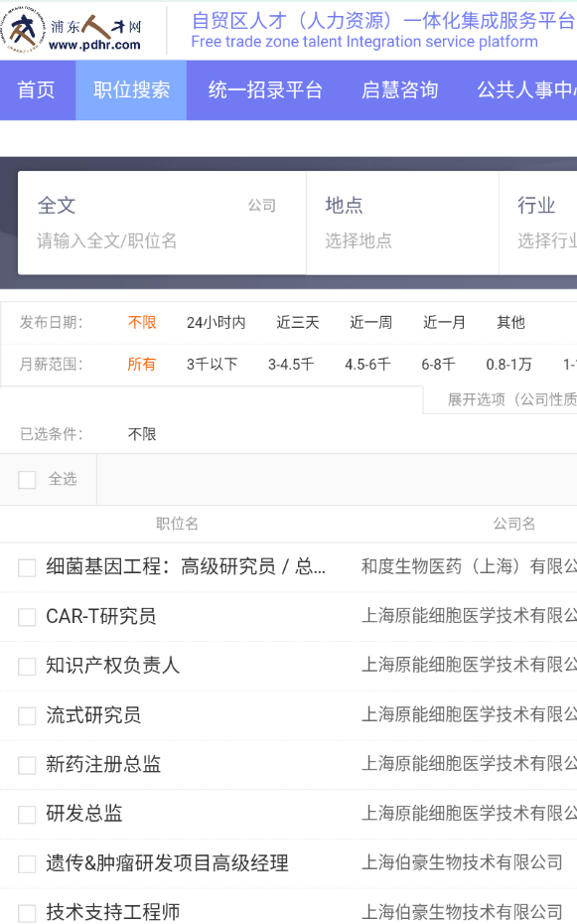This screenshot has height=924, width=577.
Task: Filter salary 4.5-6千
Action: point(367,365)
